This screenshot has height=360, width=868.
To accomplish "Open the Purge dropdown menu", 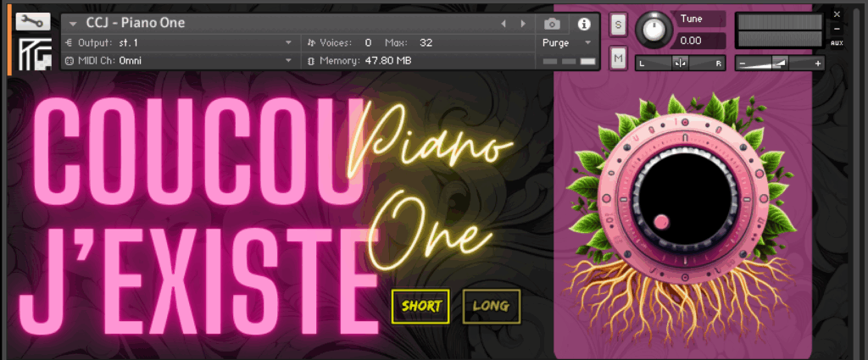I will tap(567, 42).
